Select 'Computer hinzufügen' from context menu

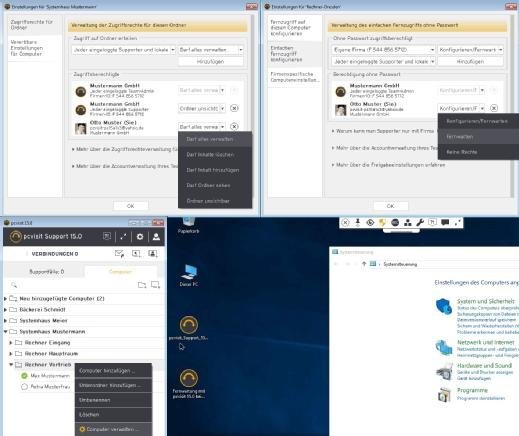tap(113, 371)
